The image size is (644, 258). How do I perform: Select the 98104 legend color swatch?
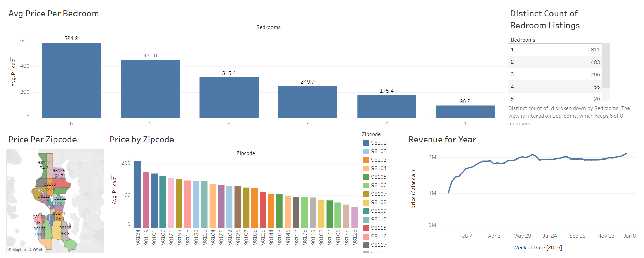point(366,168)
